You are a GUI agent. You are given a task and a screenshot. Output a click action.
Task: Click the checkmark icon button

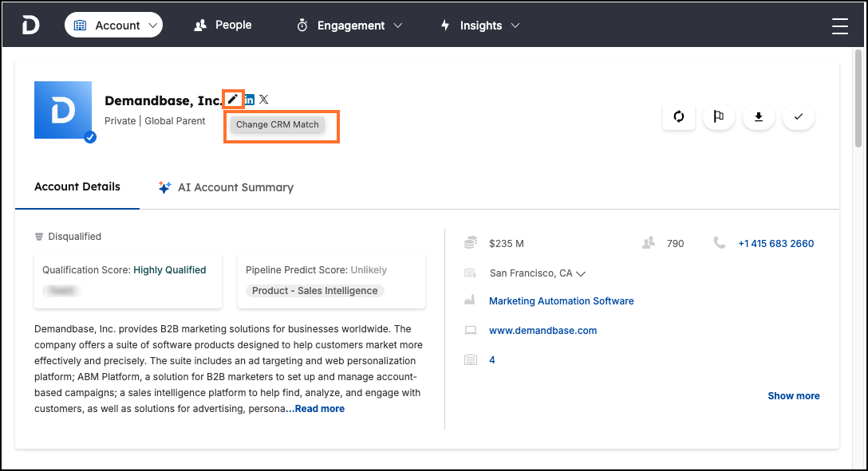coord(799,116)
